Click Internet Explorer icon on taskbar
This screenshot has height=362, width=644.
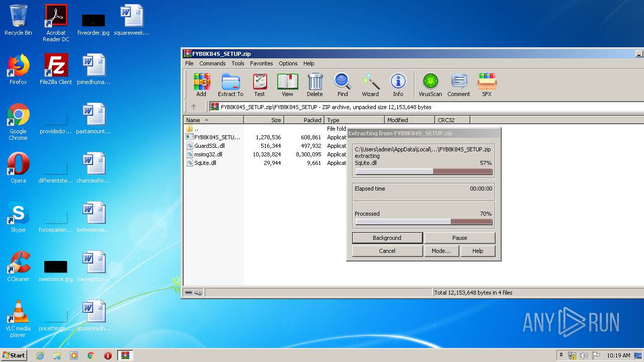(x=40, y=355)
